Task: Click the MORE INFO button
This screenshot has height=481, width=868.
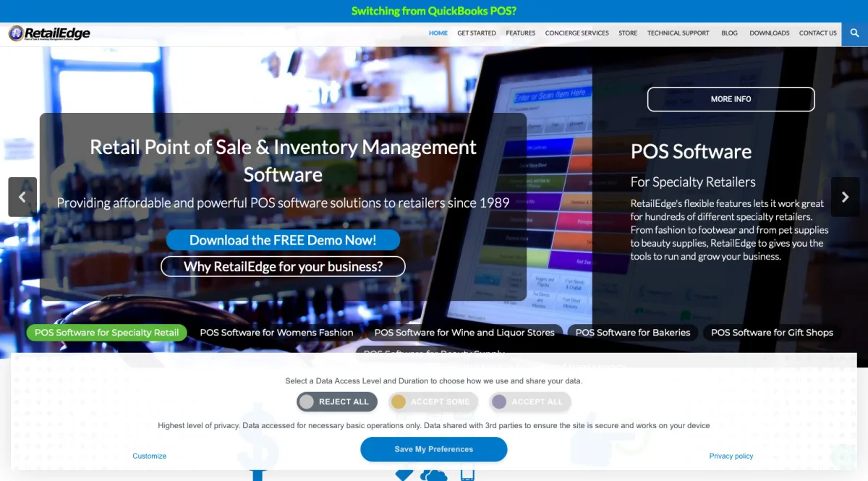Action: pos(731,99)
